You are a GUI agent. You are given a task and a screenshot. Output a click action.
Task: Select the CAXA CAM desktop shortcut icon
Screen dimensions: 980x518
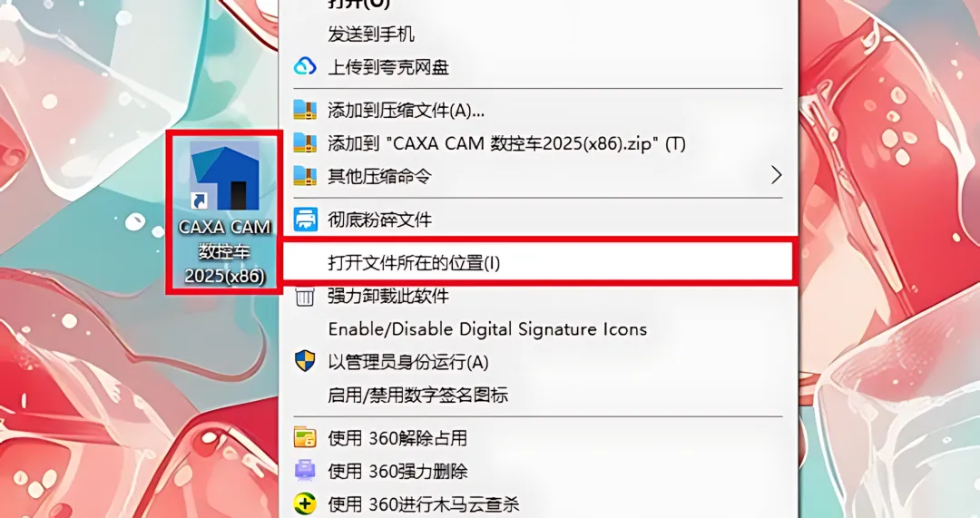[x=225, y=175]
